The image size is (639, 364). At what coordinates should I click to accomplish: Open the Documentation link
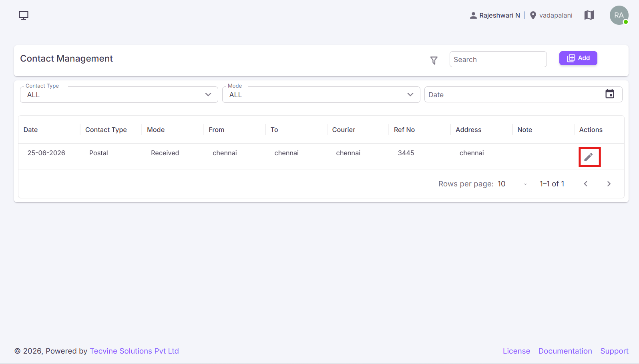tap(565, 351)
